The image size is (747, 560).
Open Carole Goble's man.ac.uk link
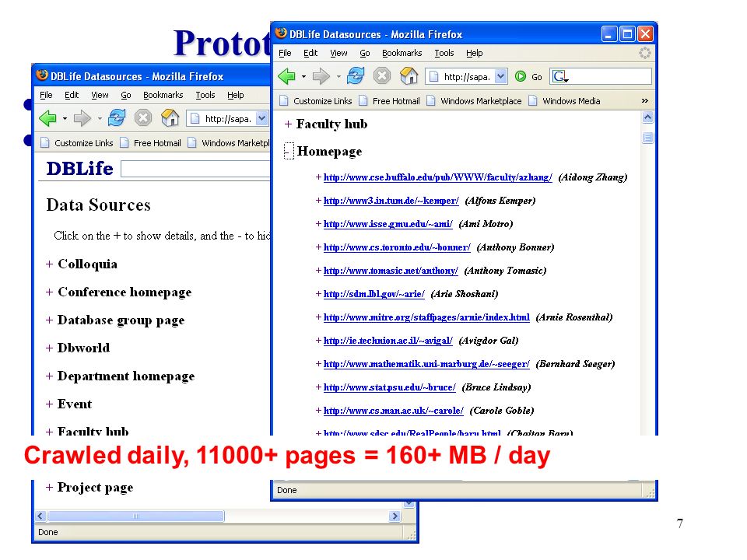coord(394,411)
